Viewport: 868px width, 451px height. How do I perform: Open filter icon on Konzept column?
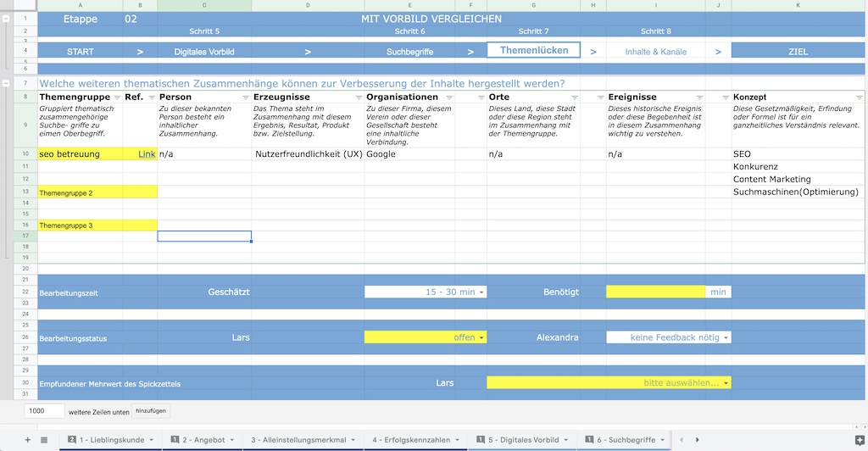[x=860, y=97]
